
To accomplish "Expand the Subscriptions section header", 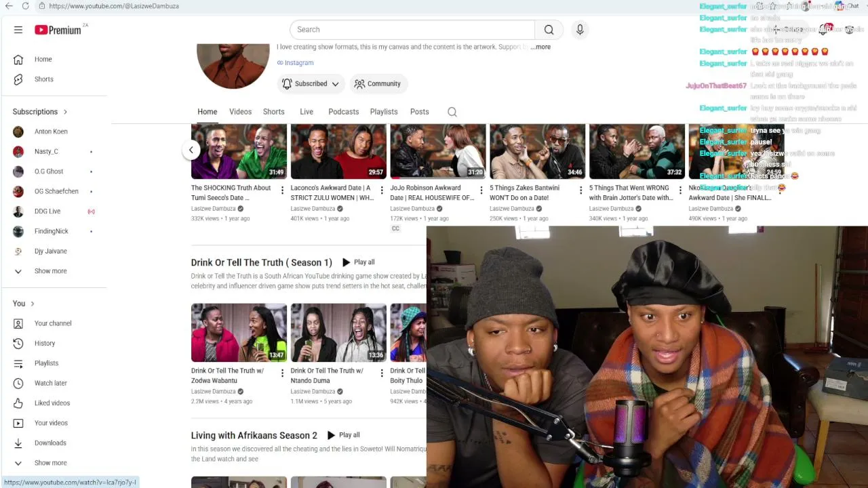I will [40, 112].
